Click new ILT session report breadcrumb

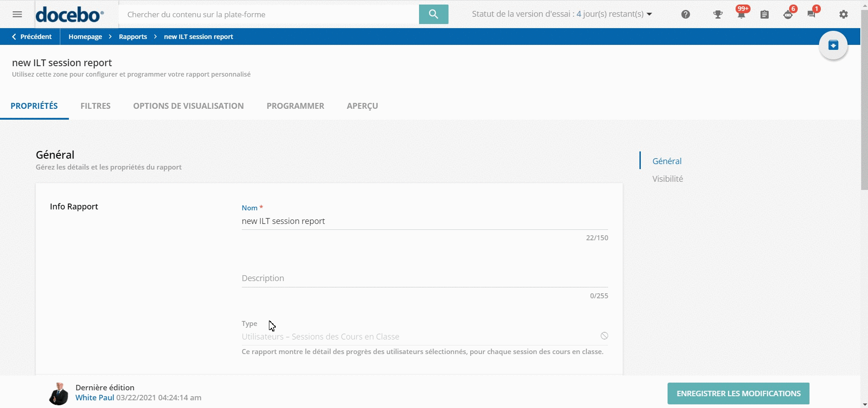point(199,37)
